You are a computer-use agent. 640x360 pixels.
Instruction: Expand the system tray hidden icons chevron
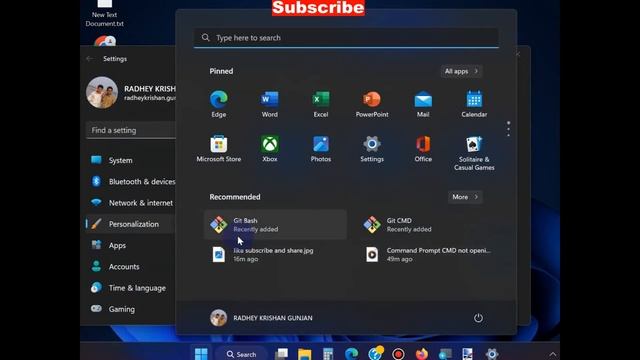pyautogui.click(x=552, y=354)
